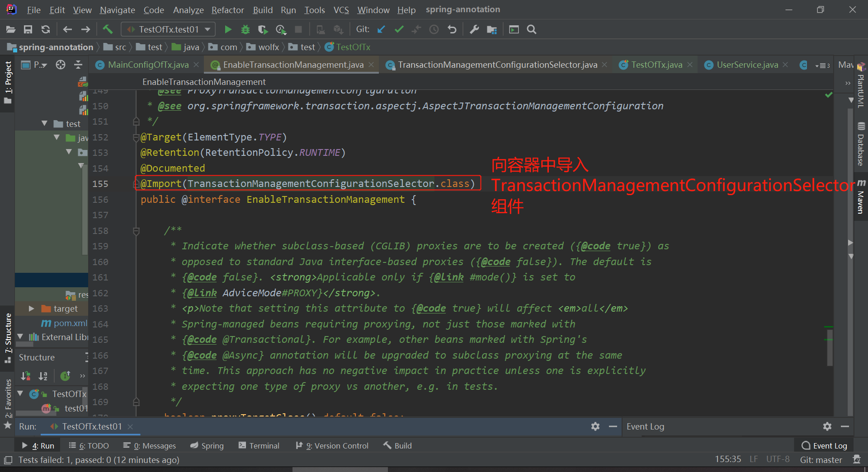Close the TestOfTx.java tab
This screenshot has width=868, height=472.
click(x=690, y=65)
